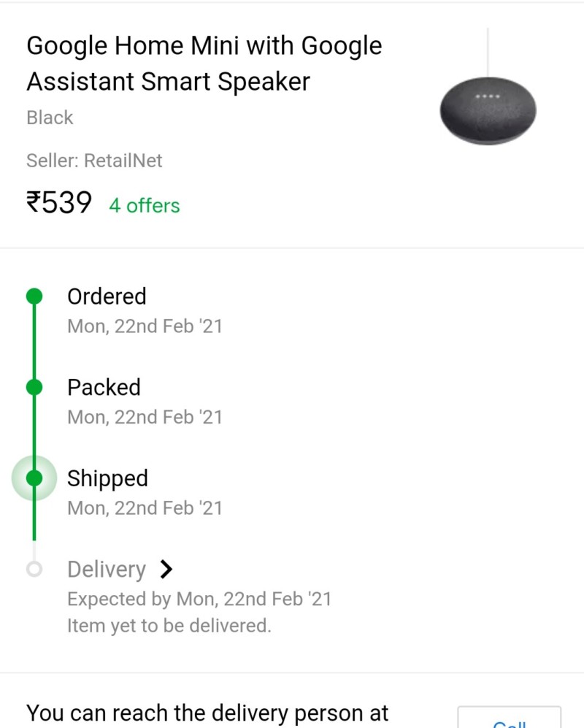Image resolution: width=584 pixels, height=728 pixels.
Task: Click the ₹539 price
Action: pos(59,202)
